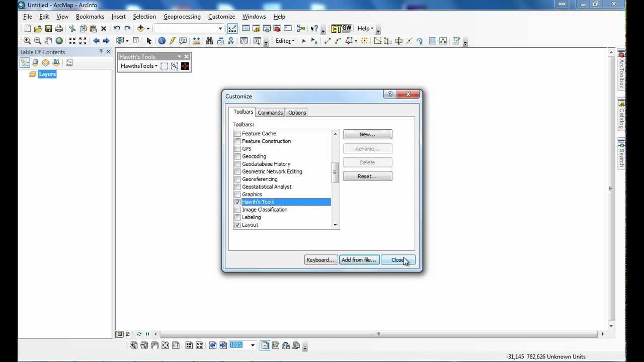Select Geostatistical Analyst in toolbars list
Screen dimensions: 644x362
pyautogui.click(x=267, y=187)
